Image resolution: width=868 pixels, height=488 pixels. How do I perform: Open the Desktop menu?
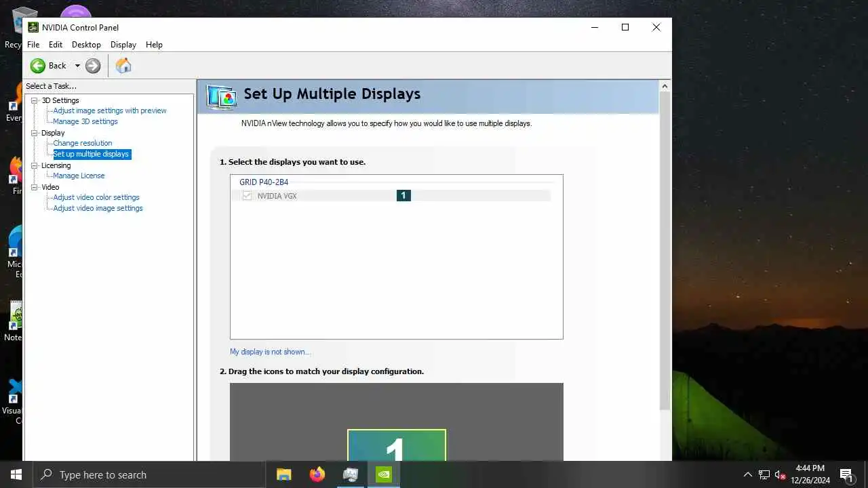pos(86,45)
